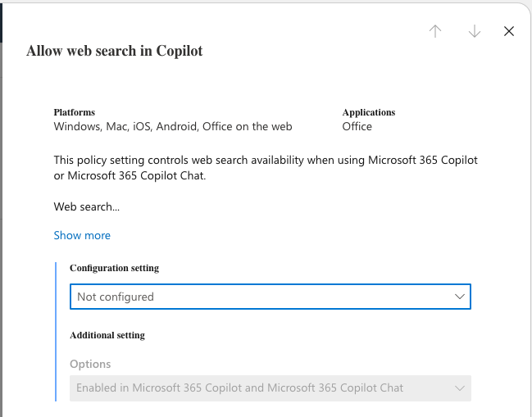Click the Options dropdown chevron arrow
The width and height of the screenshot is (532, 417).
point(459,388)
